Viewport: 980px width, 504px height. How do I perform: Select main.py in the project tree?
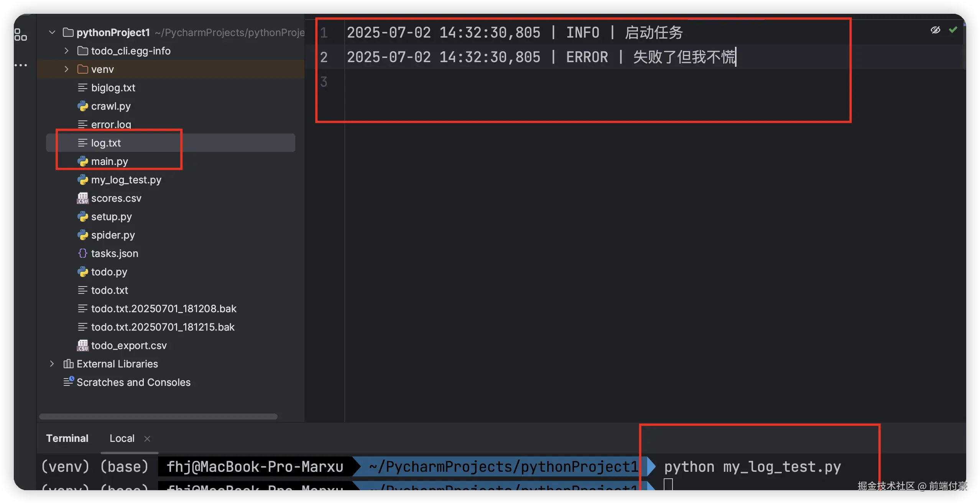109,161
